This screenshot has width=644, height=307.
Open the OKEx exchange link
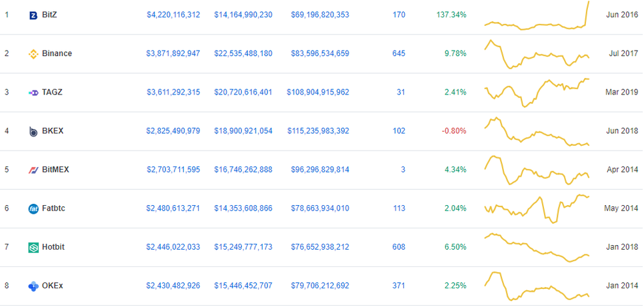[53, 286]
